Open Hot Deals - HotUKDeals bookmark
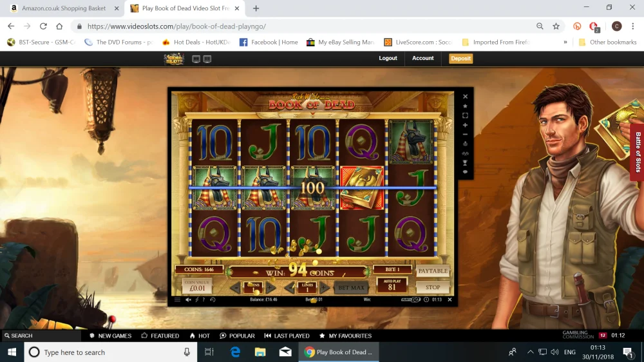This screenshot has width=644, height=362. click(196, 42)
